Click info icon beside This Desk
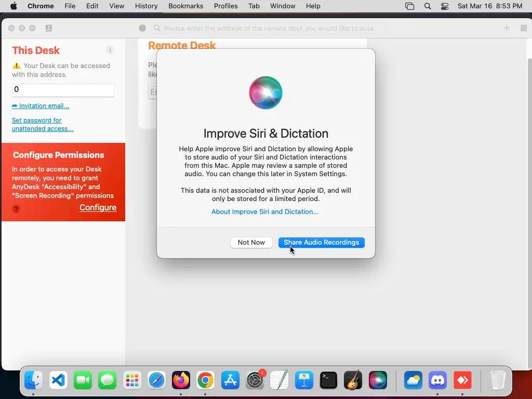Screen dimensions: 532x399 click(x=110, y=50)
